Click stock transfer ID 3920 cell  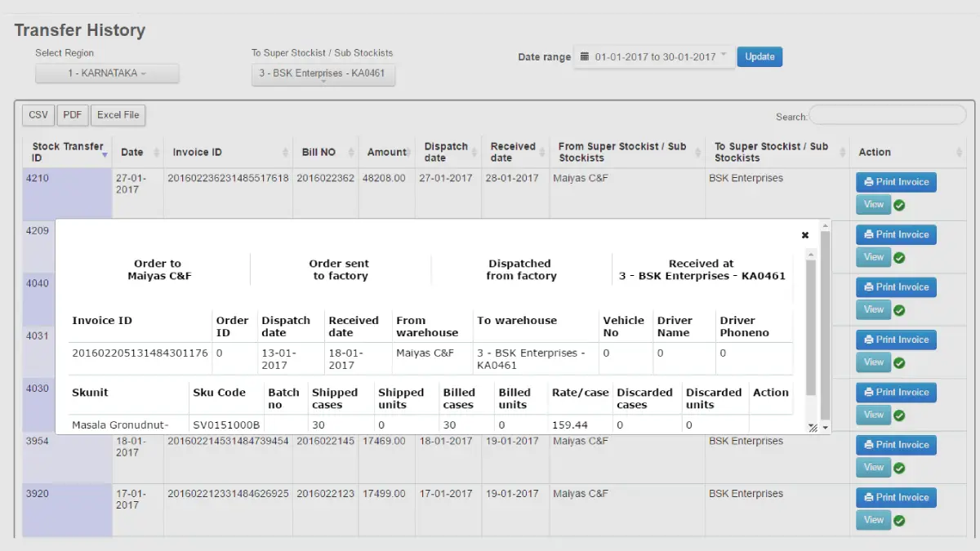67,510
